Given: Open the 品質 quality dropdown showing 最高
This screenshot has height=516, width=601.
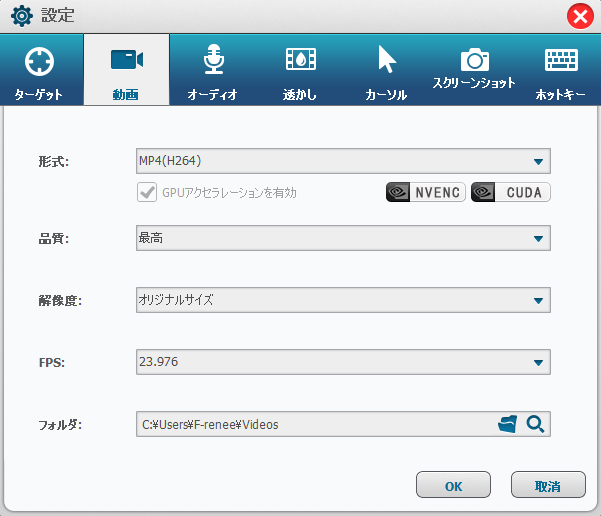Looking at the screenshot, I should tap(343, 238).
